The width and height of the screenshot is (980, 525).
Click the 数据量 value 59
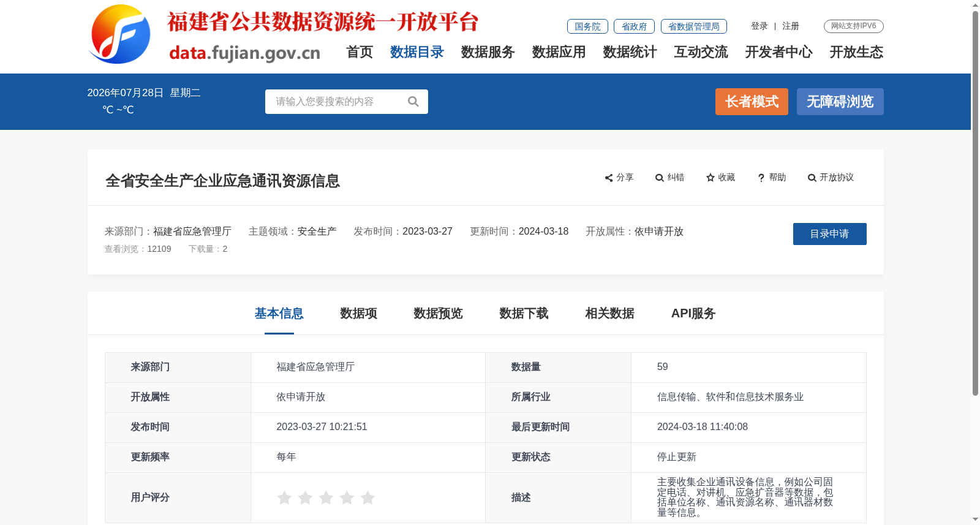[x=663, y=367]
